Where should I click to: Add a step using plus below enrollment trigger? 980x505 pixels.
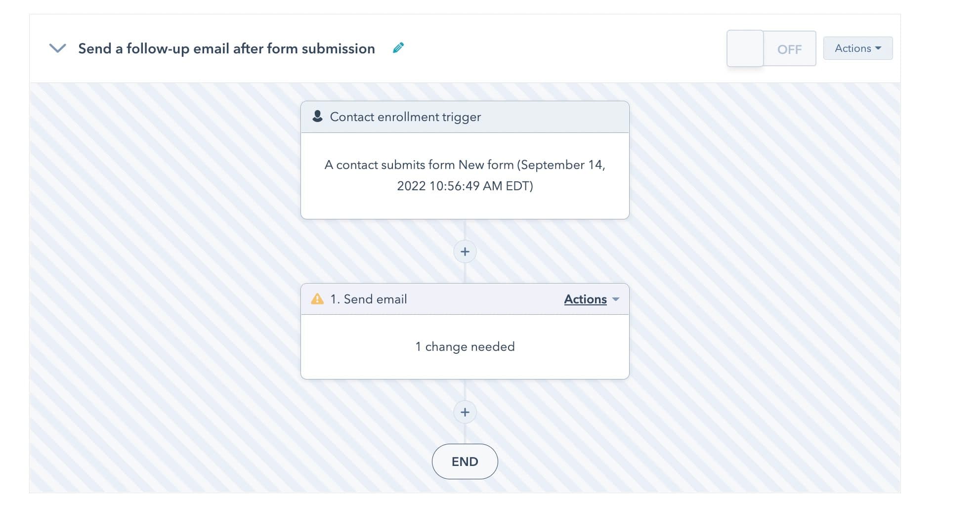[x=465, y=252]
